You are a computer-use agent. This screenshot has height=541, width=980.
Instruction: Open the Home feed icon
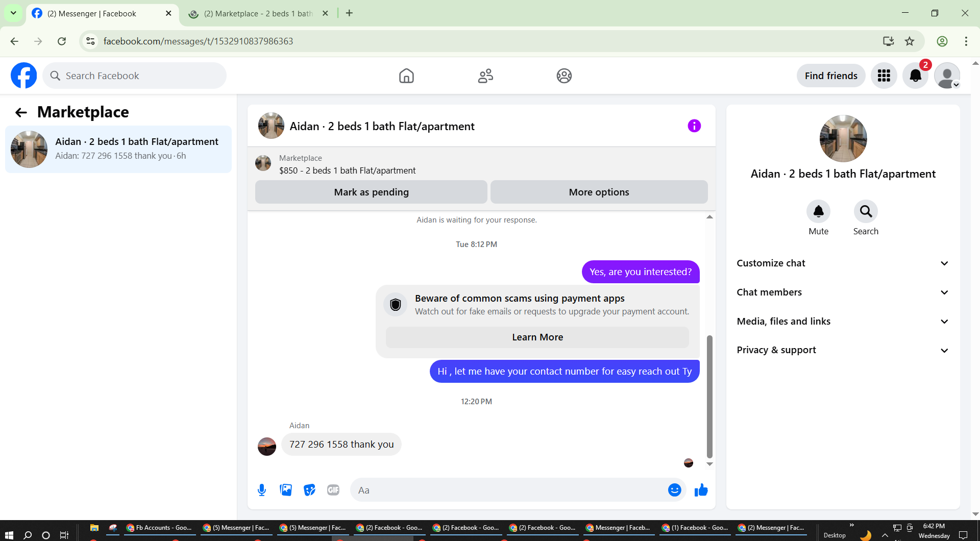tap(406, 76)
